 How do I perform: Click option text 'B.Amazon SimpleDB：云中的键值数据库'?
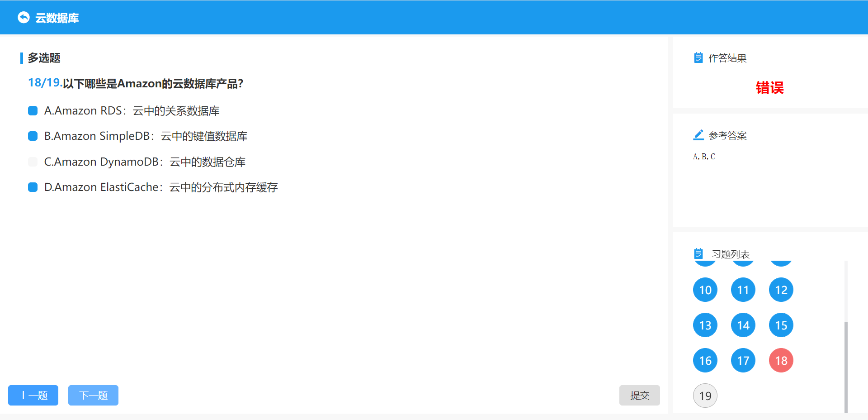pyautogui.click(x=146, y=136)
